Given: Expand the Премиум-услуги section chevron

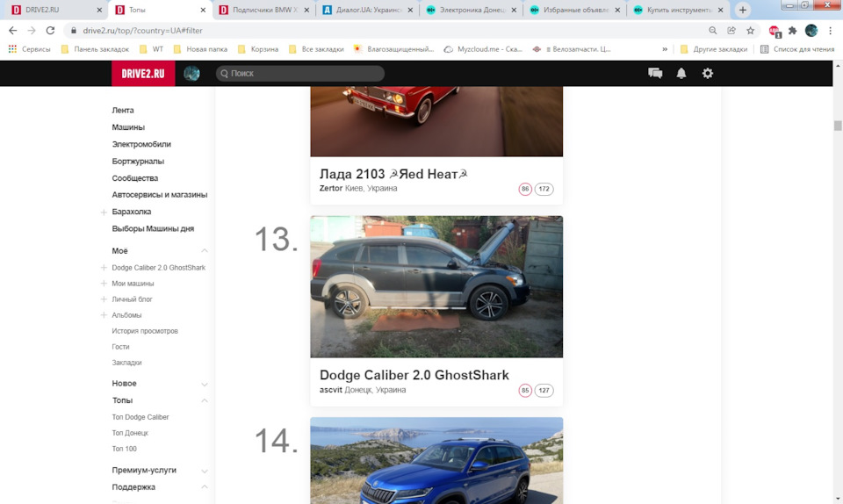Looking at the screenshot, I should click(205, 471).
